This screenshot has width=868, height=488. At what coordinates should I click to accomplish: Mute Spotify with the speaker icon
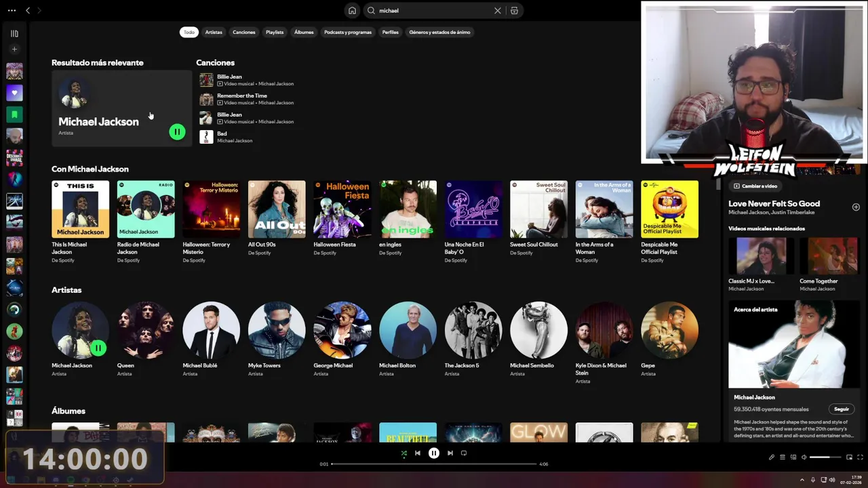(804, 457)
